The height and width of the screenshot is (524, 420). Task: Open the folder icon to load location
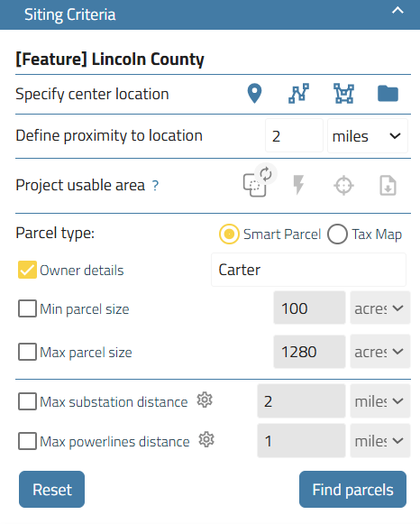click(388, 94)
